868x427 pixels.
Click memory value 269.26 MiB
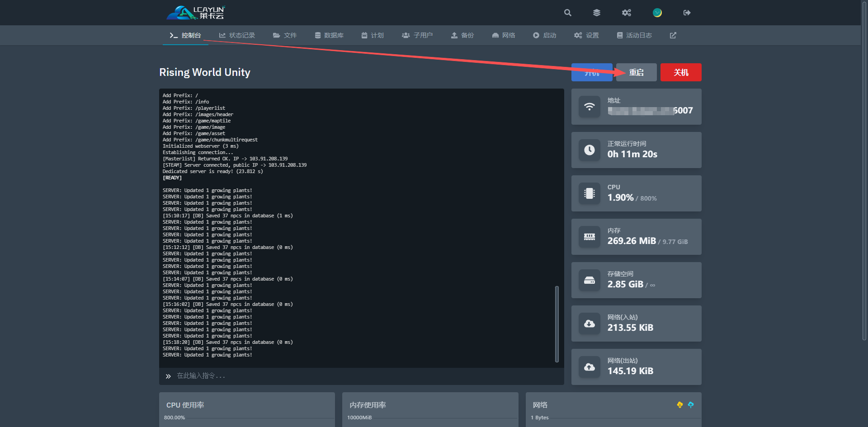click(x=632, y=241)
